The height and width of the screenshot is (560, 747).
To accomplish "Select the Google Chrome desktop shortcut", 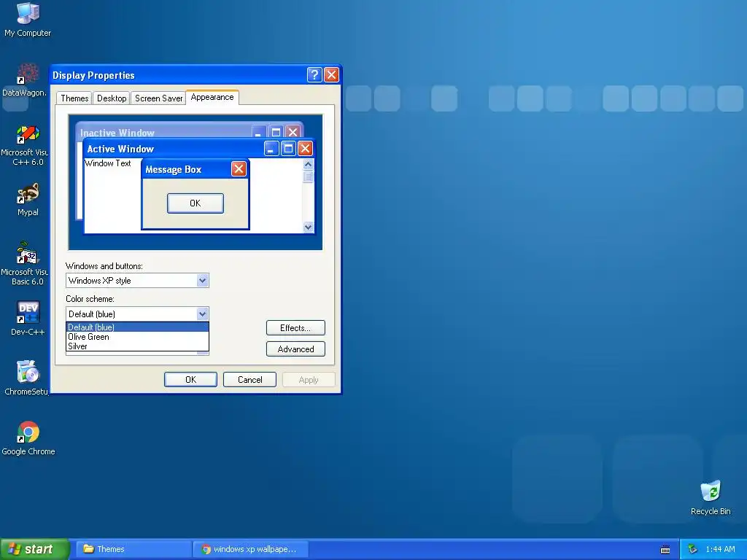I will (x=28, y=438).
